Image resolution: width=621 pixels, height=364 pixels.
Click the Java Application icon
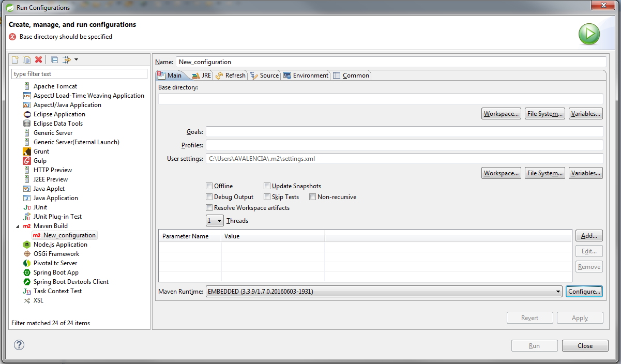27,198
